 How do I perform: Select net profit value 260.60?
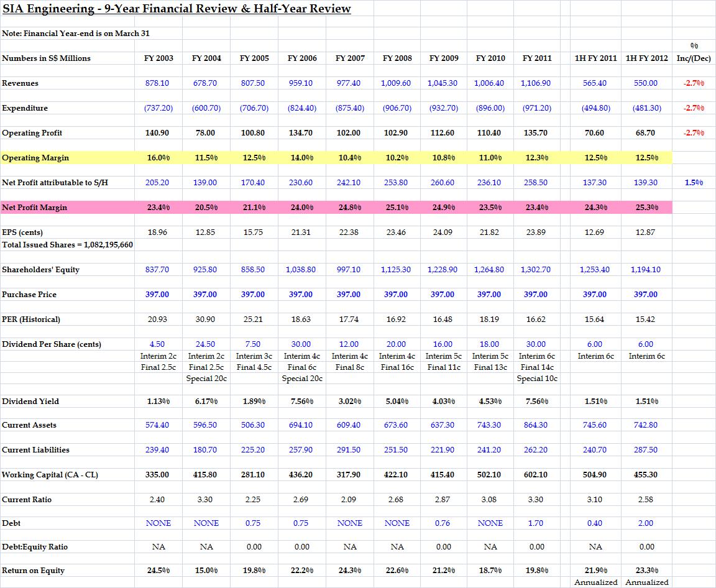point(443,183)
